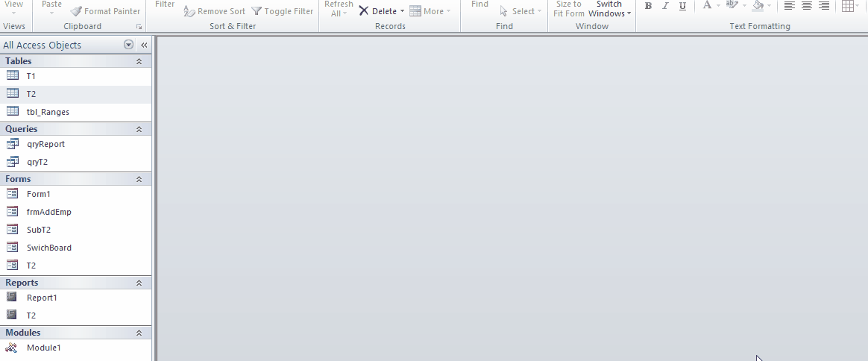Select the Module1 module icon
This screenshot has height=361, width=868.
pyautogui.click(x=11, y=347)
